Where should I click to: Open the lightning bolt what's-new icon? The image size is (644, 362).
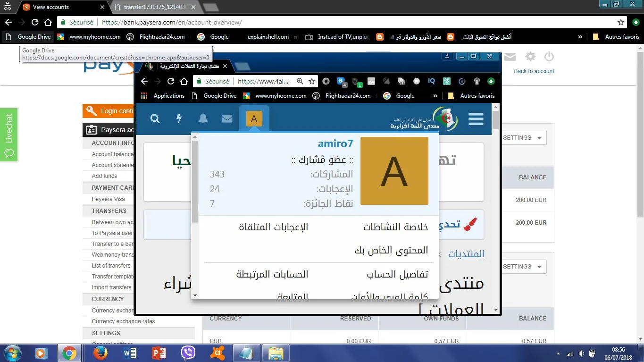tap(179, 118)
